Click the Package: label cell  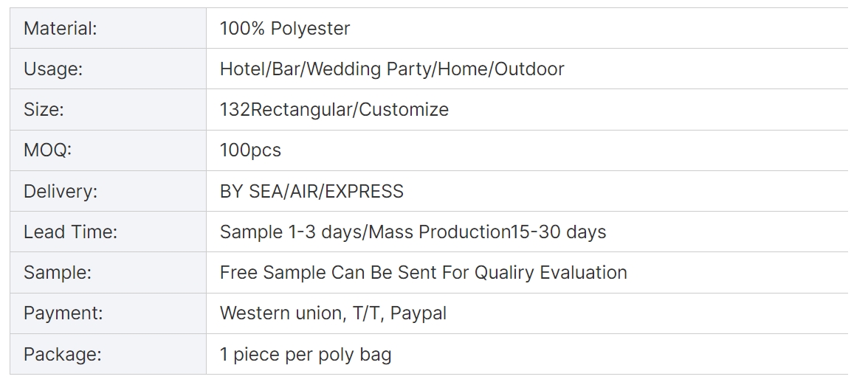point(108,355)
